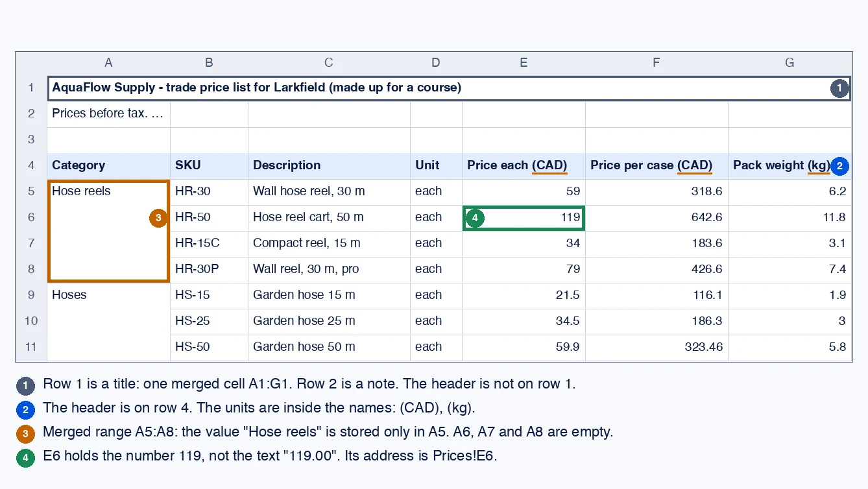
Task: Click 'Wall hose reel, 30 m' description
Action: (329, 192)
